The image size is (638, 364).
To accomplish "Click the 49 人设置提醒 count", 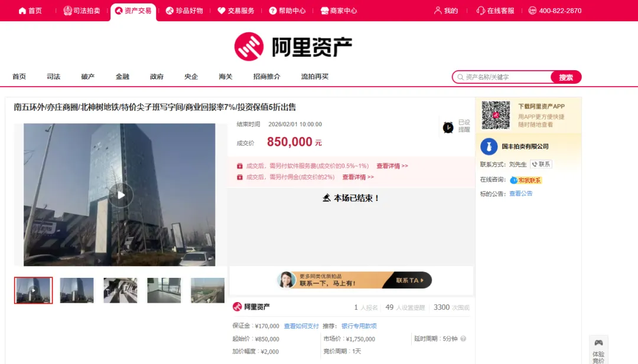I will (x=405, y=307).
